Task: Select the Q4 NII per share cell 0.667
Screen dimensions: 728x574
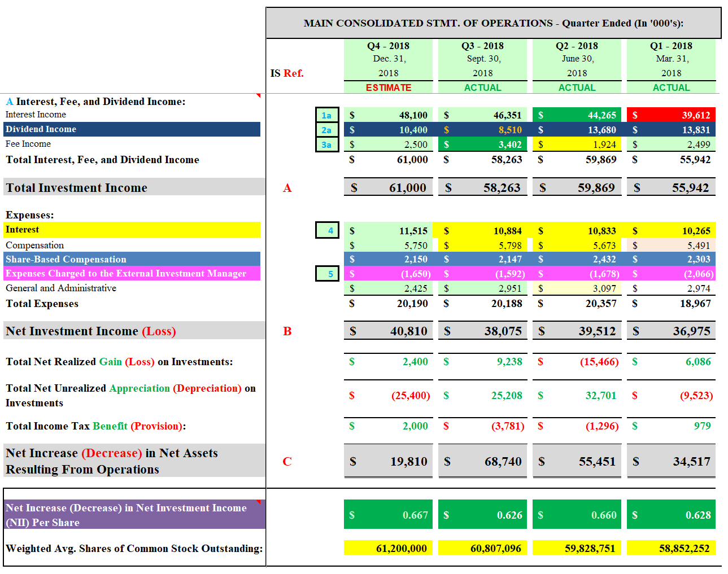Action: click(x=388, y=515)
